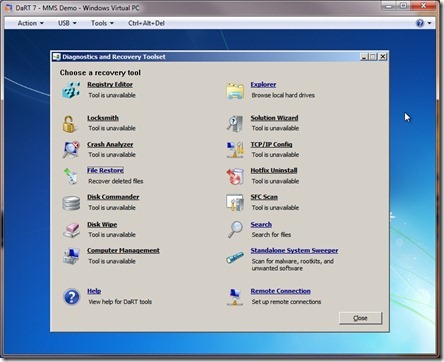Run the SFC Scan link
The width and height of the screenshot is (444, 362).
pos(264,197)
